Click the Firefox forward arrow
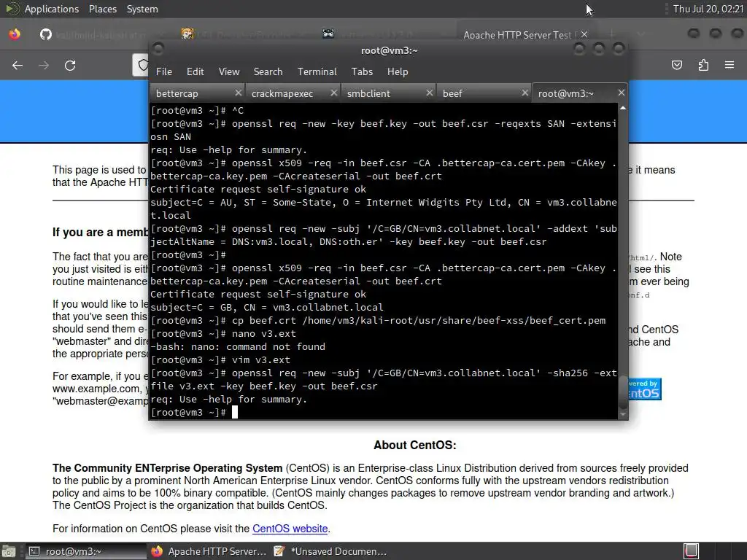This screenshot has height=560, width=747. click(44, 65)
